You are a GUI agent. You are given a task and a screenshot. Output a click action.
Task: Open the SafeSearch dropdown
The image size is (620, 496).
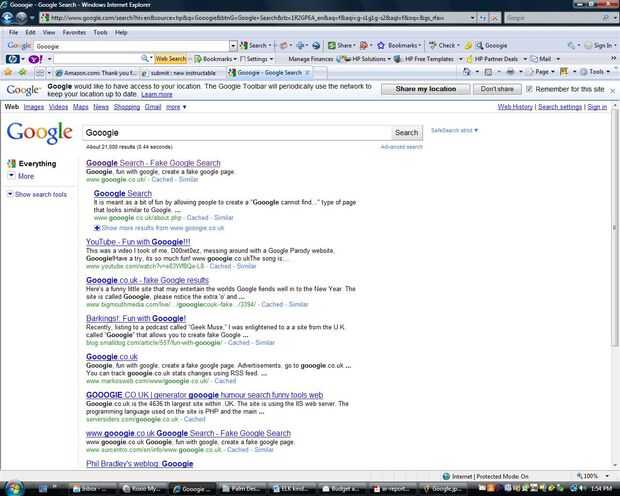454,130
